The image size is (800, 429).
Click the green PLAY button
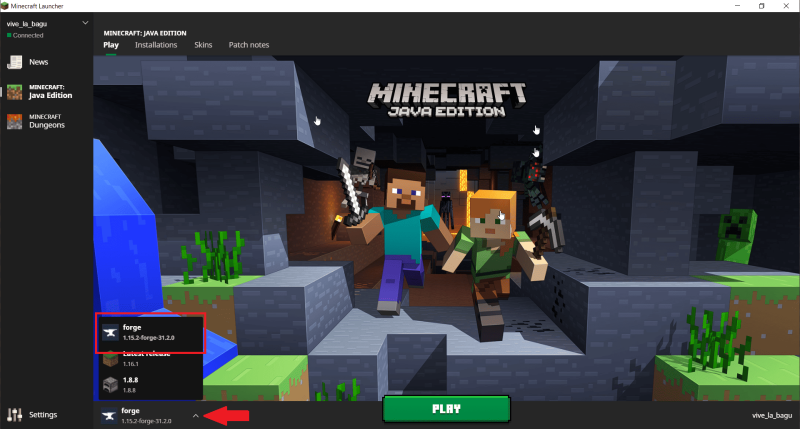(x=446, y=409)
